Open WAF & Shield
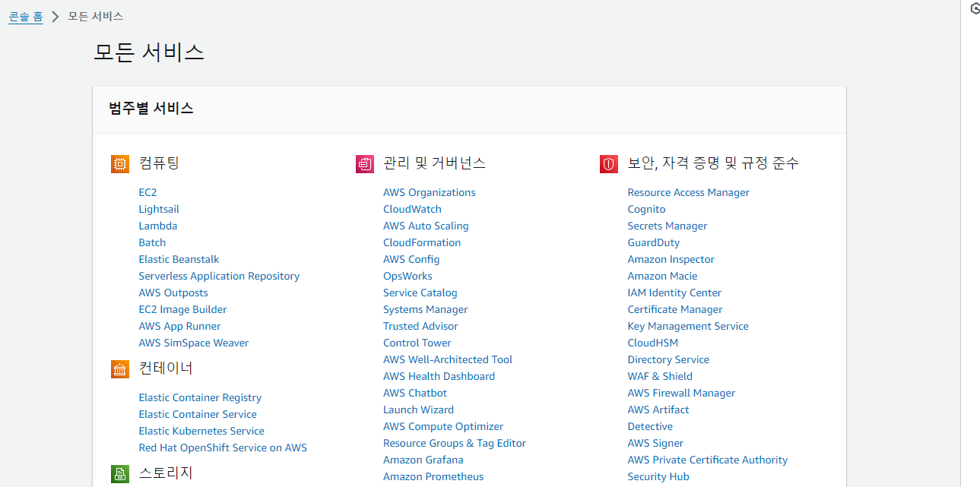980x487 pixels. [660, 376]
